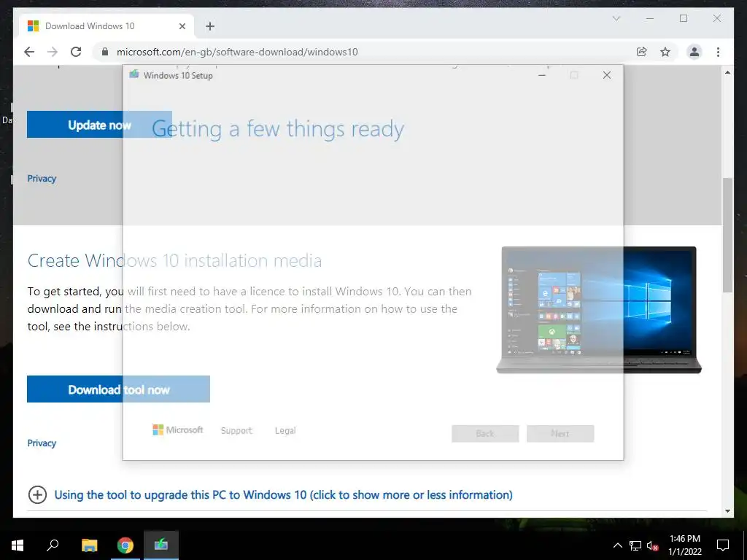Select Windows 10 Setup taskbar icon

(x=161, y=545)
